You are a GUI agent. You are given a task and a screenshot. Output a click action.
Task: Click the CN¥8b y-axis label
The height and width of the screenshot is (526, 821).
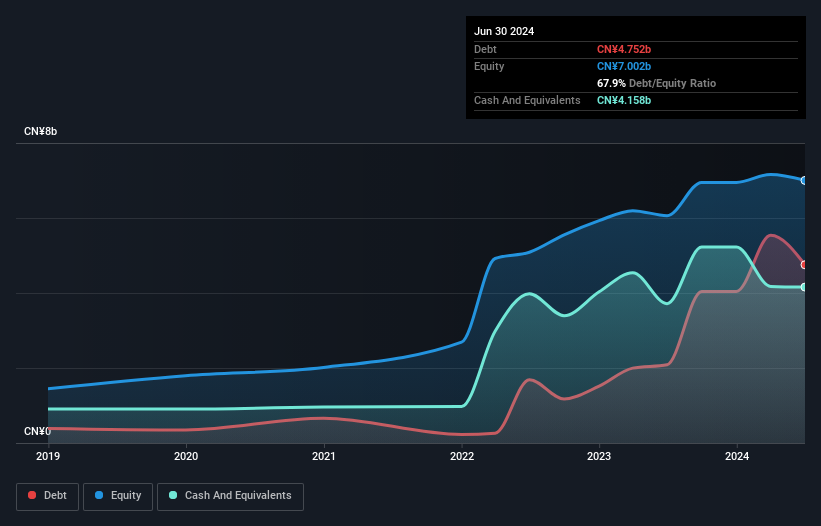click(x=40, y=131)
